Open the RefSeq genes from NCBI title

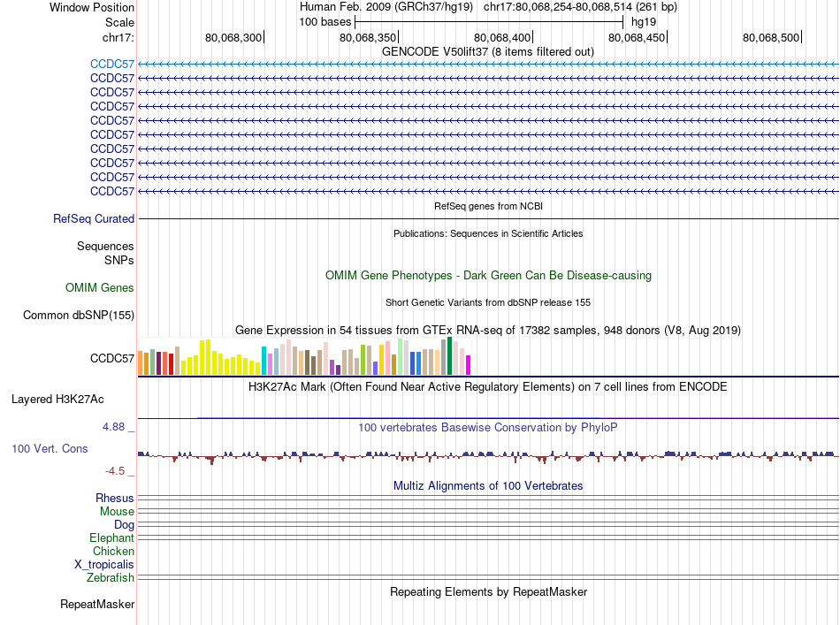click(x=488, y=206)
